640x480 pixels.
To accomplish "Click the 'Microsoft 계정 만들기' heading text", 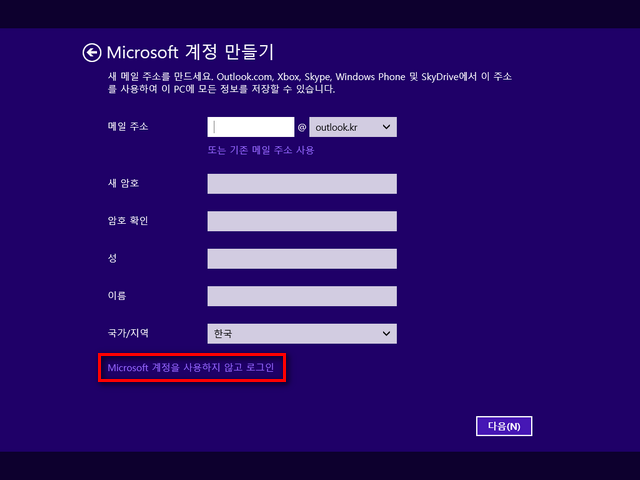I will point(190,52).
